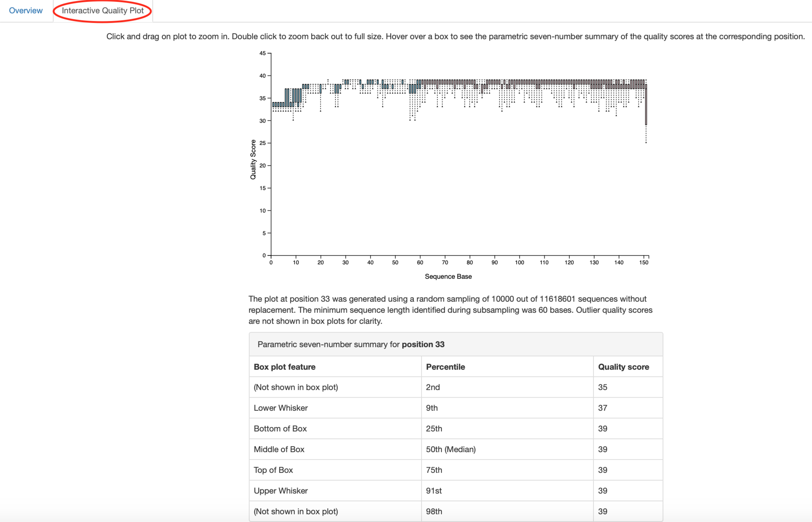
Task: Click the 'Quality Score' y-axis title
Action: [253, 159]
